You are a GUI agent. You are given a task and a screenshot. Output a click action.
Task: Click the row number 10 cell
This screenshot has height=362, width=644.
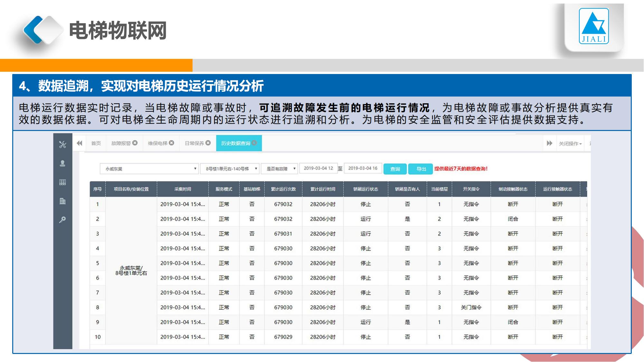coord(98,337)
